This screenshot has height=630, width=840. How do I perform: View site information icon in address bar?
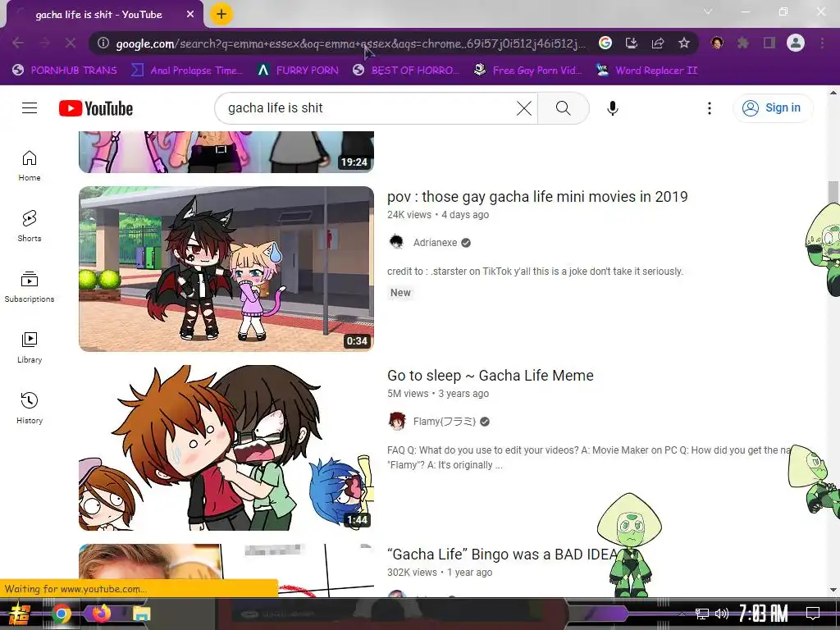[x=103, y=43]
